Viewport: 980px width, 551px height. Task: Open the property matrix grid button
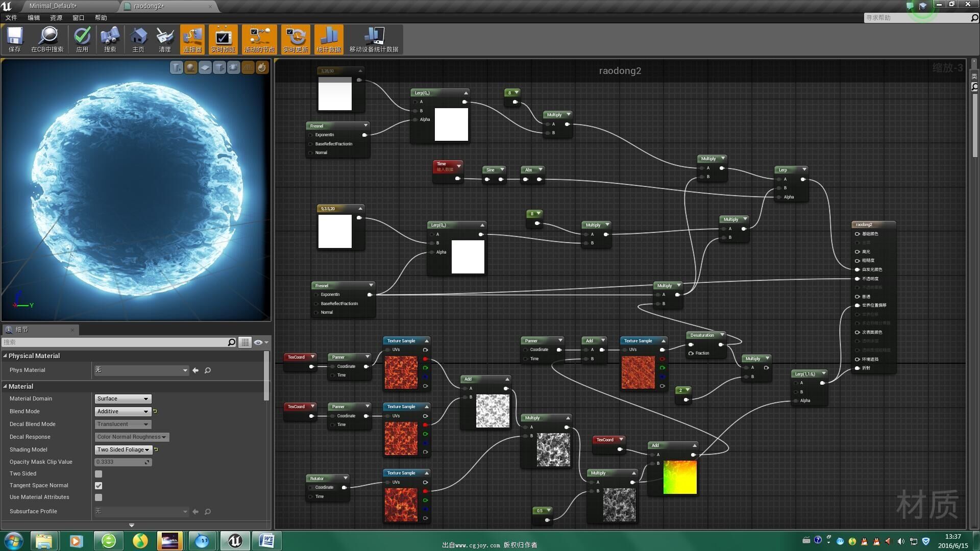(245, 342)
